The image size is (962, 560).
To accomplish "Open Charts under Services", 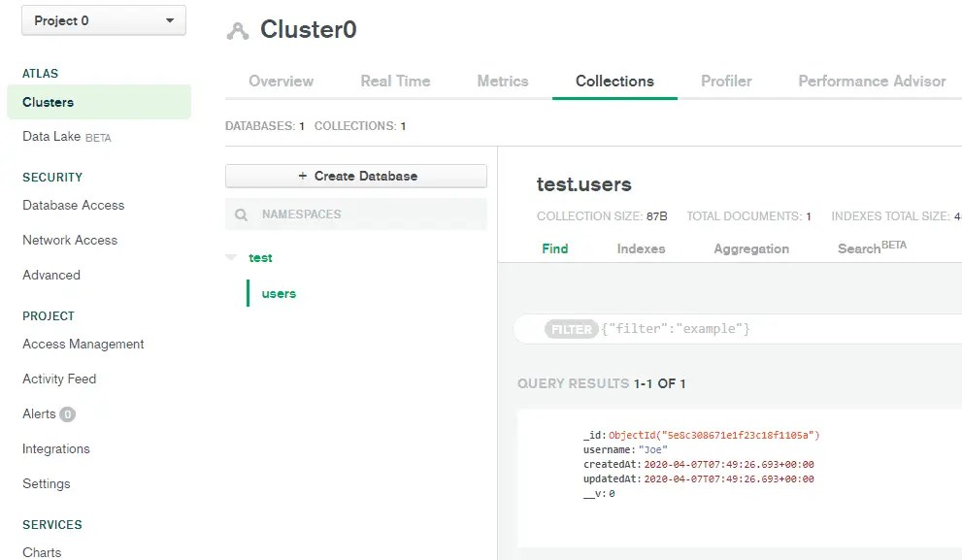I will pos(42,552).
